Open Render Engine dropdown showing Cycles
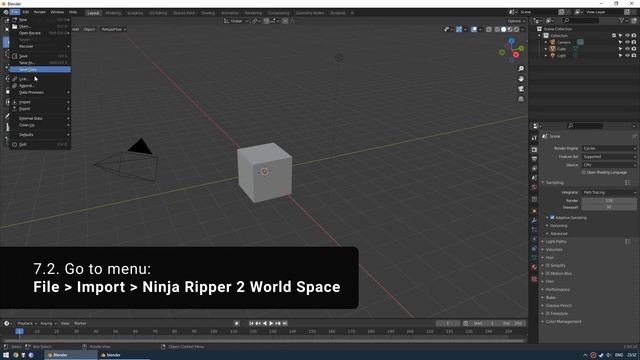This screenshot has width=640, height=360. 609,148
